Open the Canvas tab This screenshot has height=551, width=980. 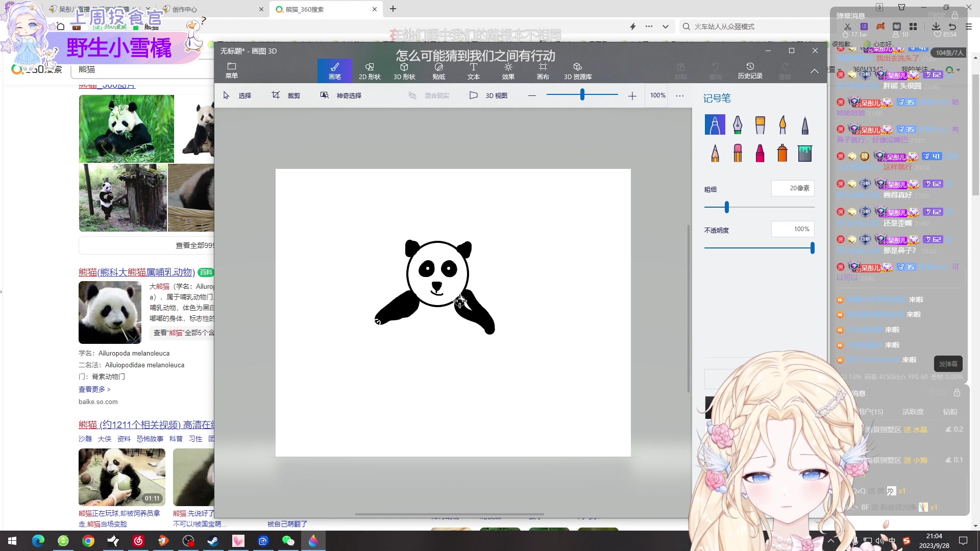tap(543, 70)
